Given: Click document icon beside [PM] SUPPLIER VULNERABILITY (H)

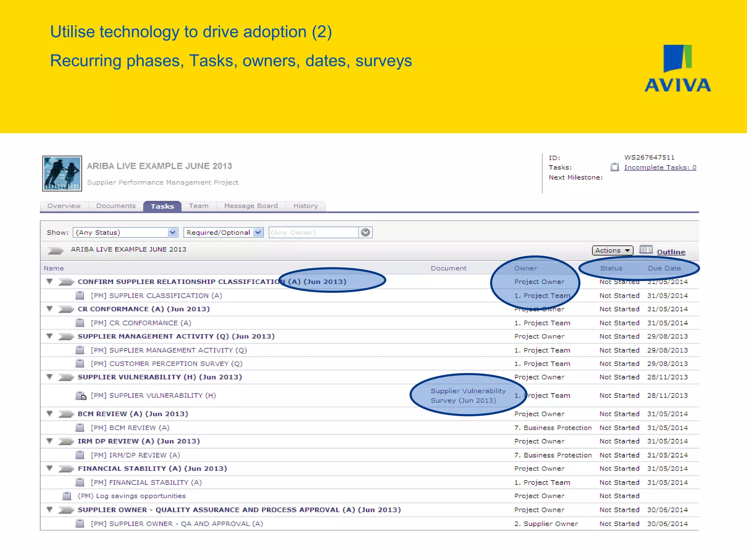Looking at the screenshot, I should coord(81,396).
